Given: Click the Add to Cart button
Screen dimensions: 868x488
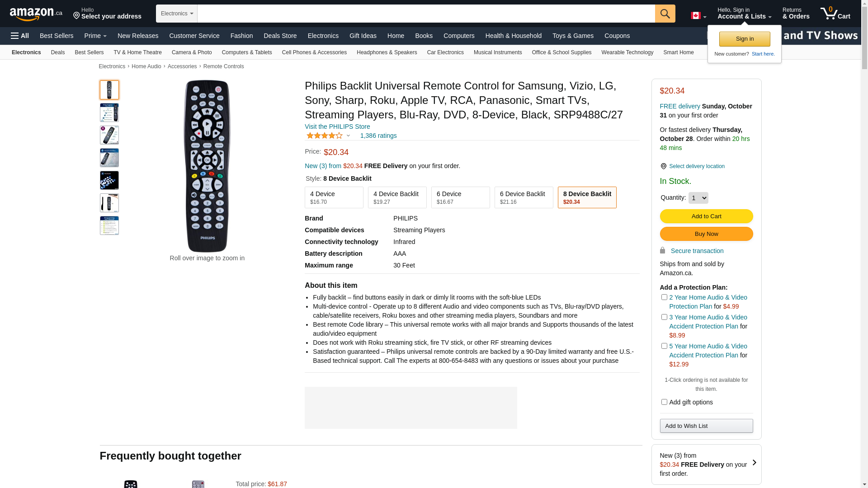Looking at the screenshot, I should tap(706, 216).
